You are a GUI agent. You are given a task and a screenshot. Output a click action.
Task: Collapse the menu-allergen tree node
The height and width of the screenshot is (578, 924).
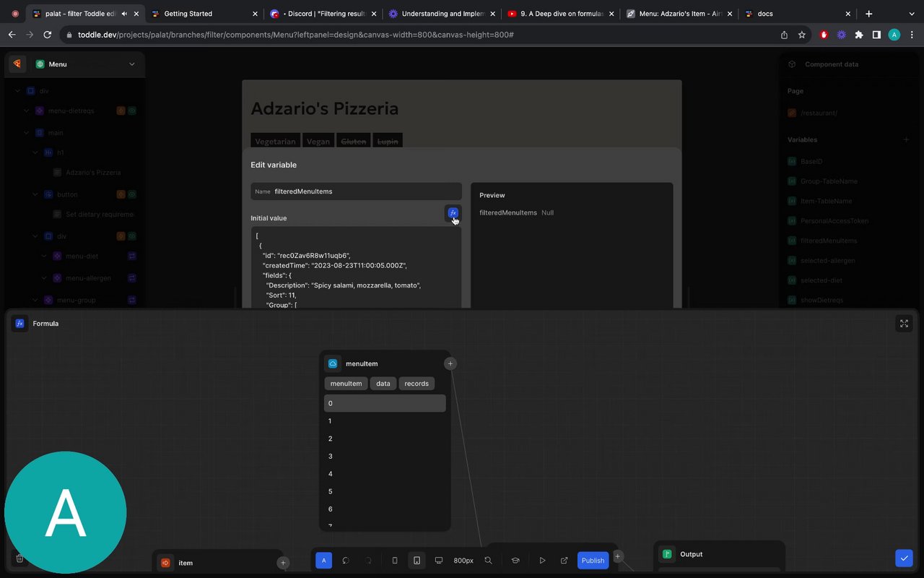pos(45,278)
